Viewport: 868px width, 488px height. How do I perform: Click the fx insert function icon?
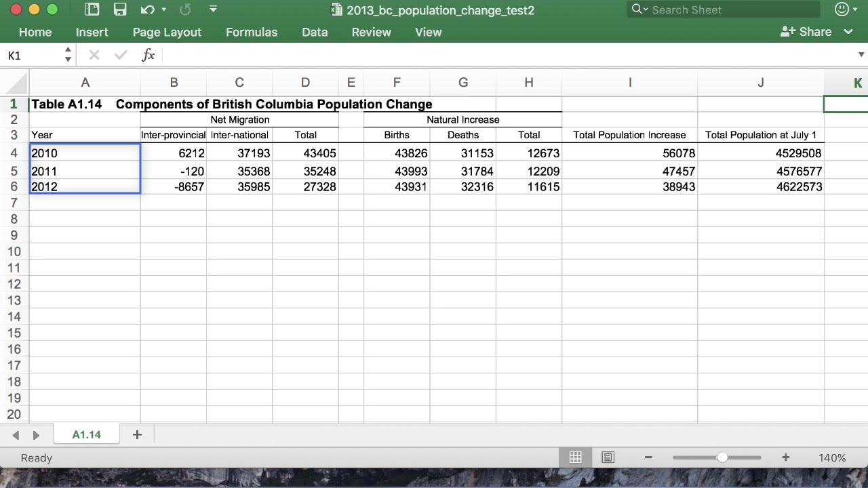[149, 56]
